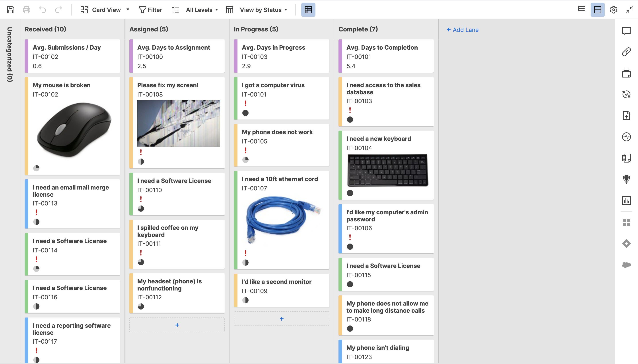Click progress pie on IT-00108 screen card
The image size is (638, 364).
[x=141, y=161]
